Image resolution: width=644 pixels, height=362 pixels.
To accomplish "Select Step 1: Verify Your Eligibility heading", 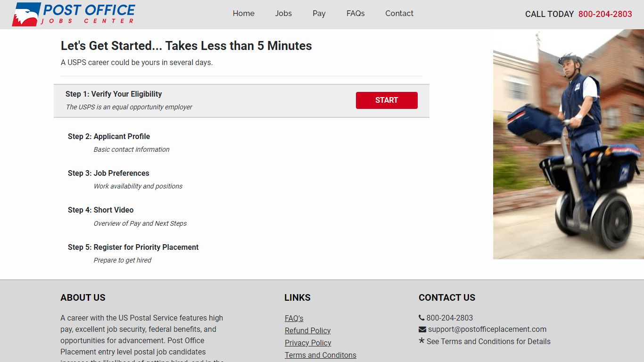I will tap(114, 94).
